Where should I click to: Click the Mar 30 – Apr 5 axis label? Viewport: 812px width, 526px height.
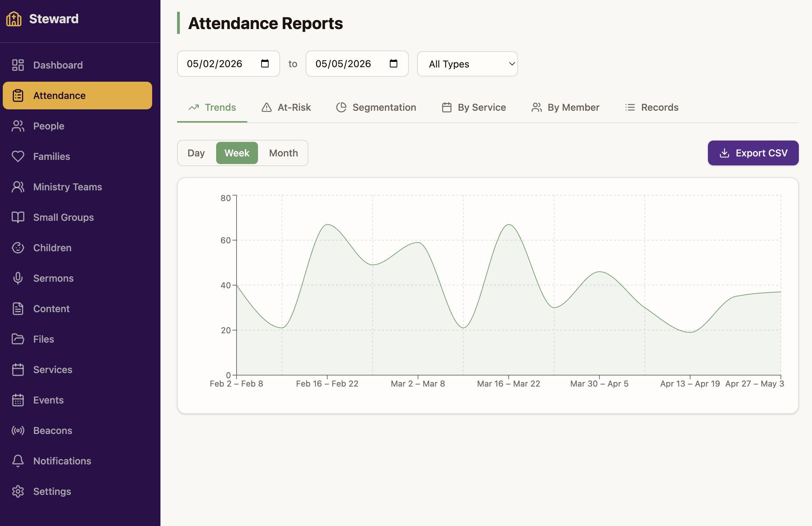coord(599,384)
